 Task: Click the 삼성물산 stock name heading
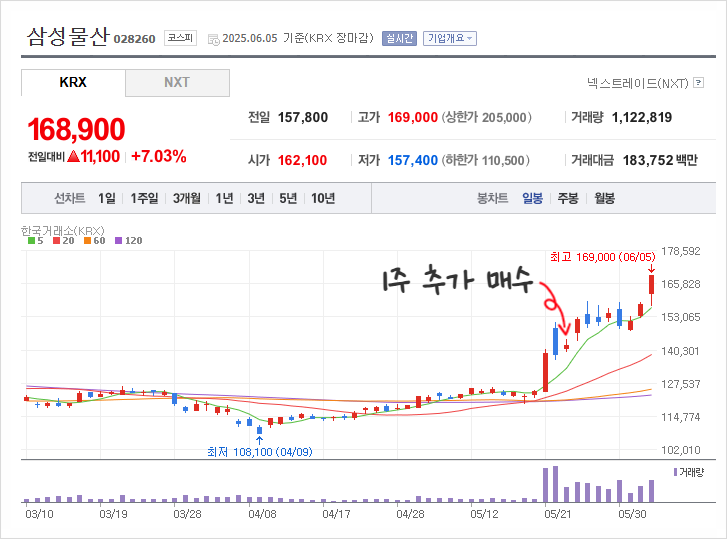(x=68, y=36)
